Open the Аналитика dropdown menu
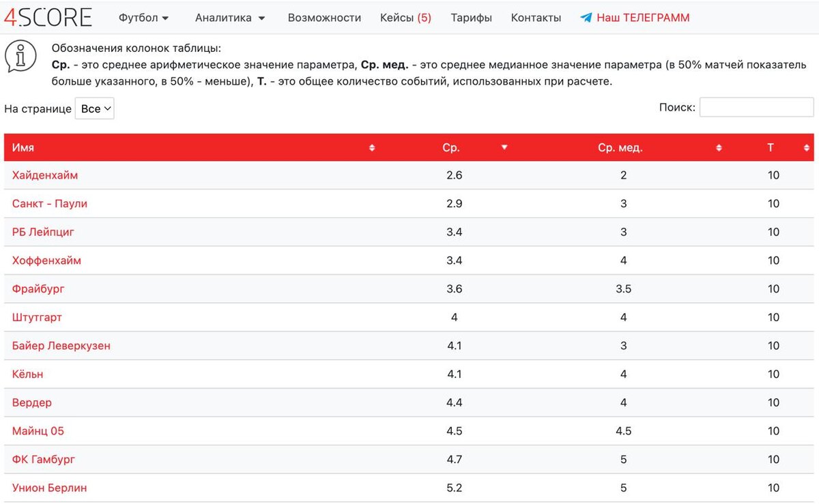The width and height of the screenshot is (819, 504). (x=230, y=18)
